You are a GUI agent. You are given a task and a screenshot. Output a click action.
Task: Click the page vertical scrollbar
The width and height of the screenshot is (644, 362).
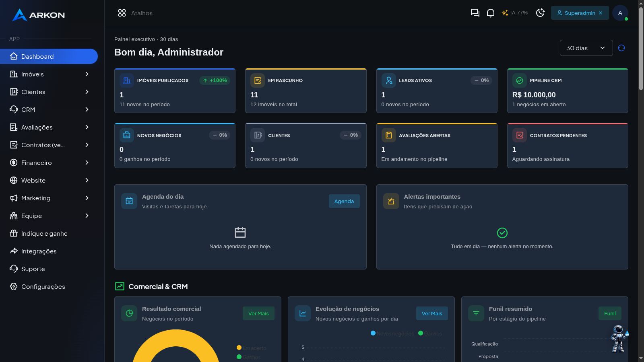(x=641, y=48)
